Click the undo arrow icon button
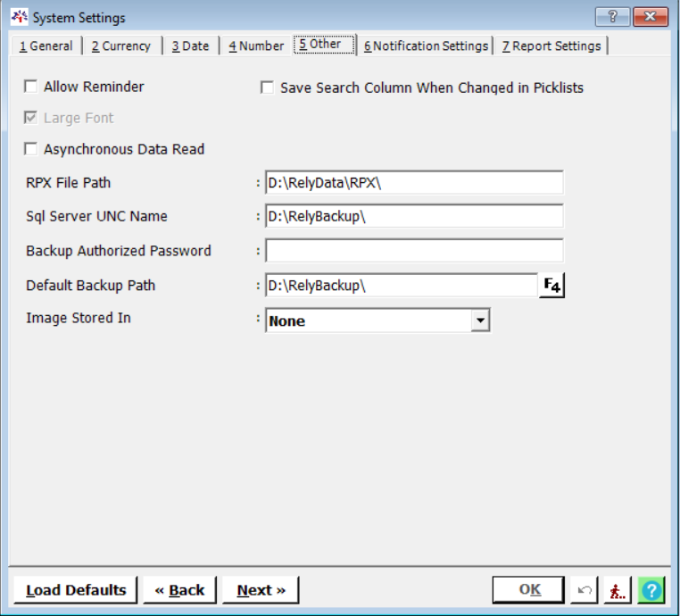Viewport: 680px width, 616px height. click(x=585, y=590)
